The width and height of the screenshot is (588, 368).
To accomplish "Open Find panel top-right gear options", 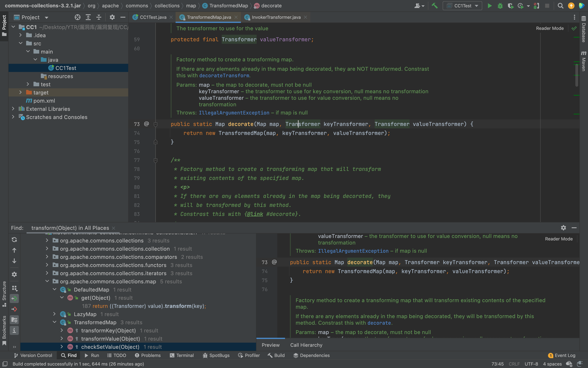I will point(563,228).
